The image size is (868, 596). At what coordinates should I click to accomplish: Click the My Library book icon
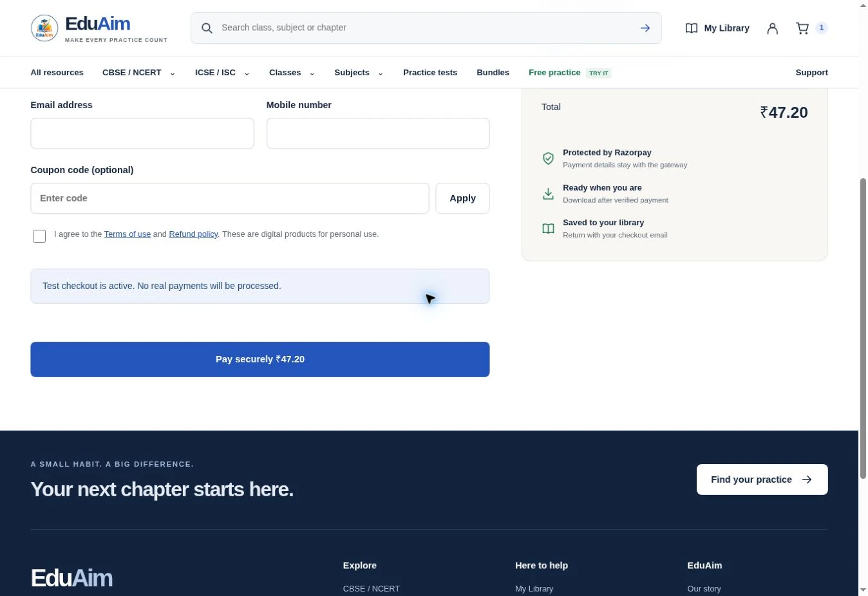[692, 28]
